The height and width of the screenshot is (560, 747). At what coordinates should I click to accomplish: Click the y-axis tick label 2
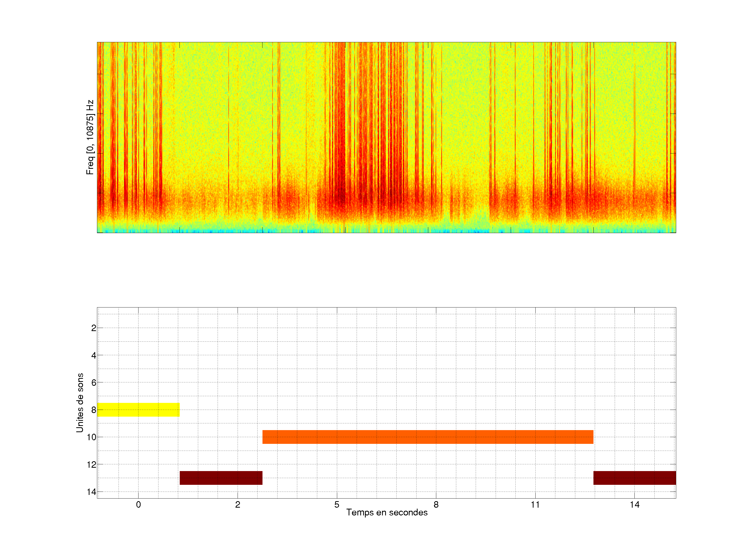coord(94,328)
